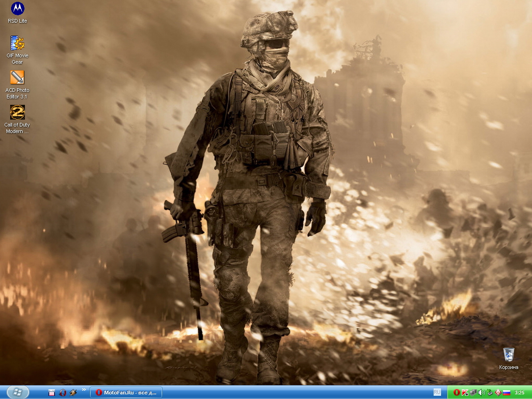This screenshot has height=399, width=532.
Task: Open Kaspersky antivirus tray icon
Action: (465, 393)
